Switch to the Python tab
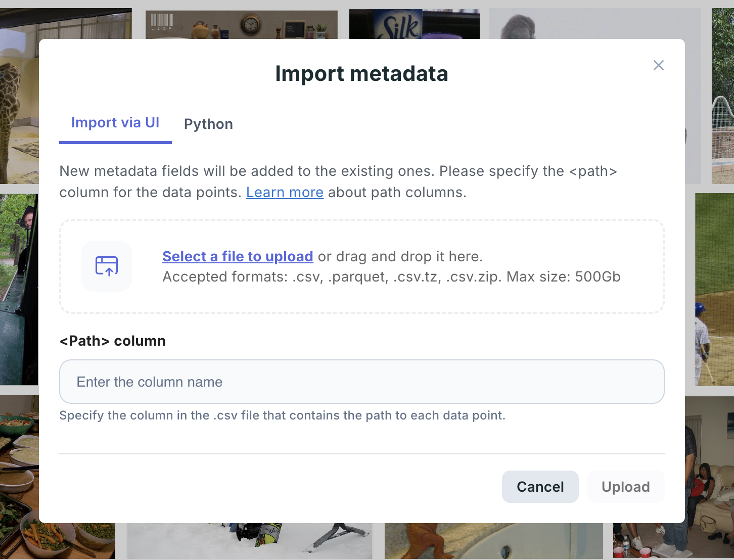Screen dimensions: 734x560 click(x=208, y=124)
